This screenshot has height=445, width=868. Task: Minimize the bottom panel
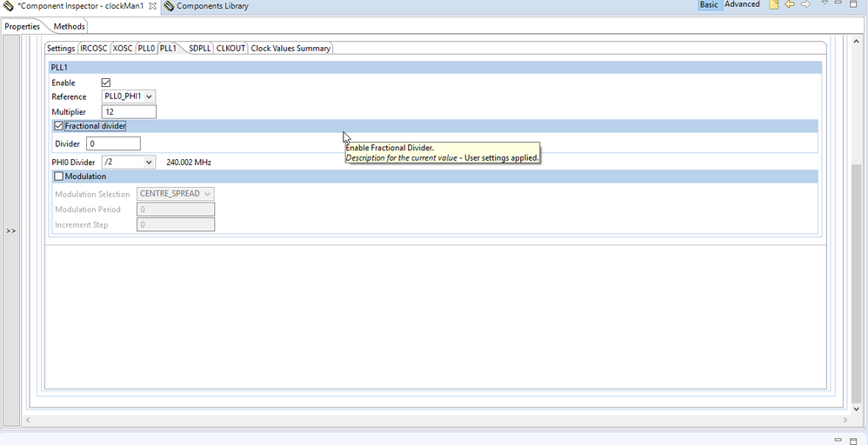(838, 440)
